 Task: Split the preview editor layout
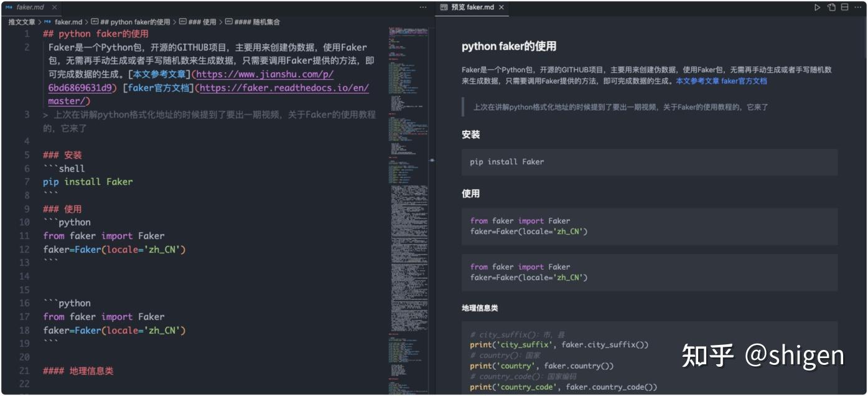tap(844, 7)
